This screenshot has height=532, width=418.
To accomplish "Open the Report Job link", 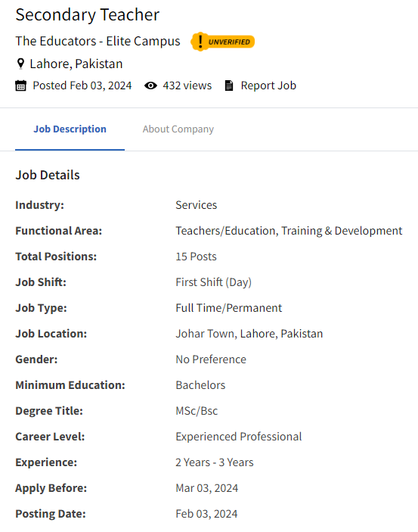I will 268,86.
